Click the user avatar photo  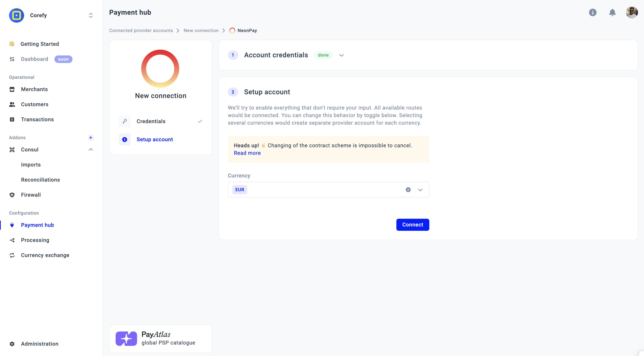[x=632, y=12]
